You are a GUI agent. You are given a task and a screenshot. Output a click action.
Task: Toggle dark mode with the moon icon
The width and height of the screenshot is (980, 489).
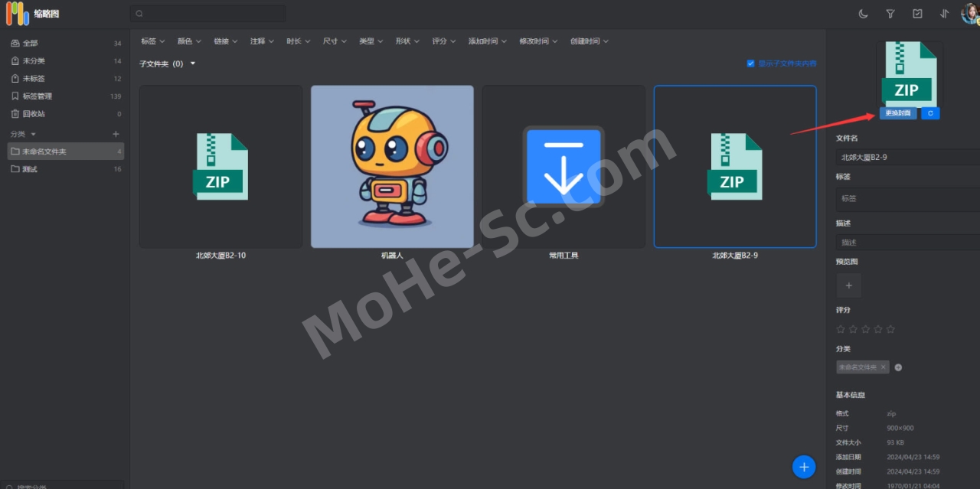tap(863, 14)
